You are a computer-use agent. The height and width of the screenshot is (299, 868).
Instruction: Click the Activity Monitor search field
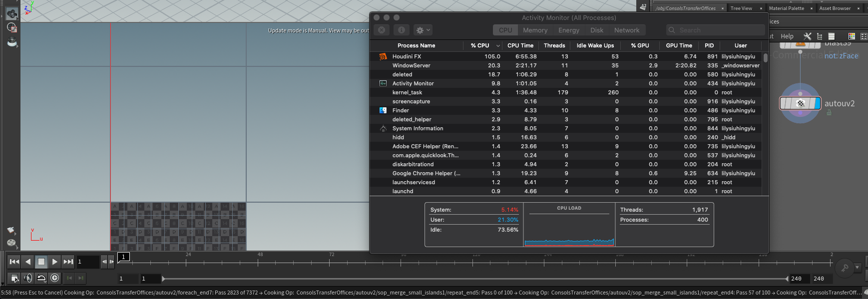[715, 30]
